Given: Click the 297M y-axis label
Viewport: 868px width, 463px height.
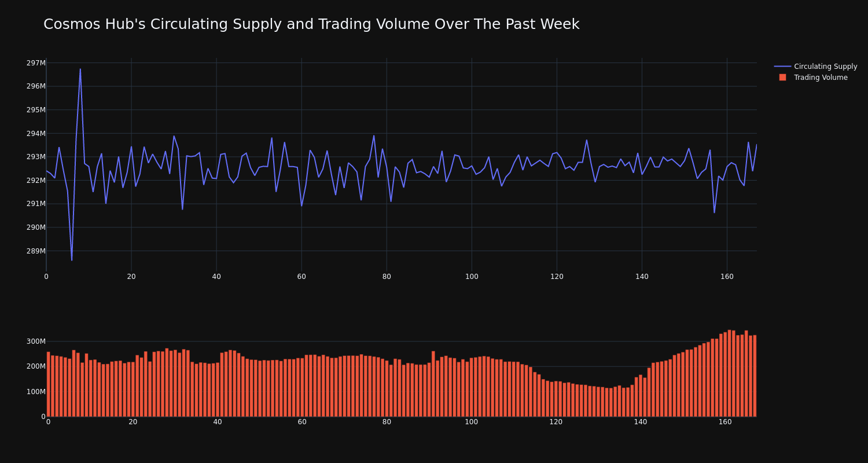Looking at the screenshot, I should coord(35,63).
